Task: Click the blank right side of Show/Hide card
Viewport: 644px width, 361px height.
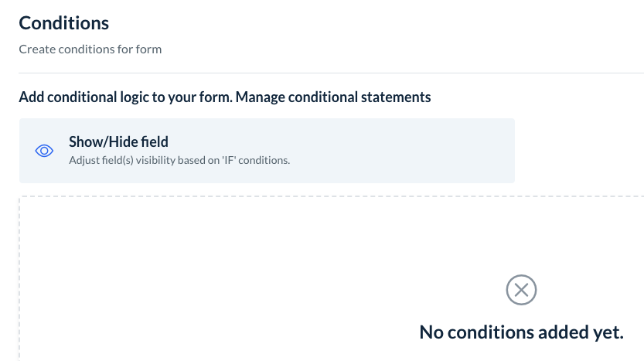Action: point(433,151)
